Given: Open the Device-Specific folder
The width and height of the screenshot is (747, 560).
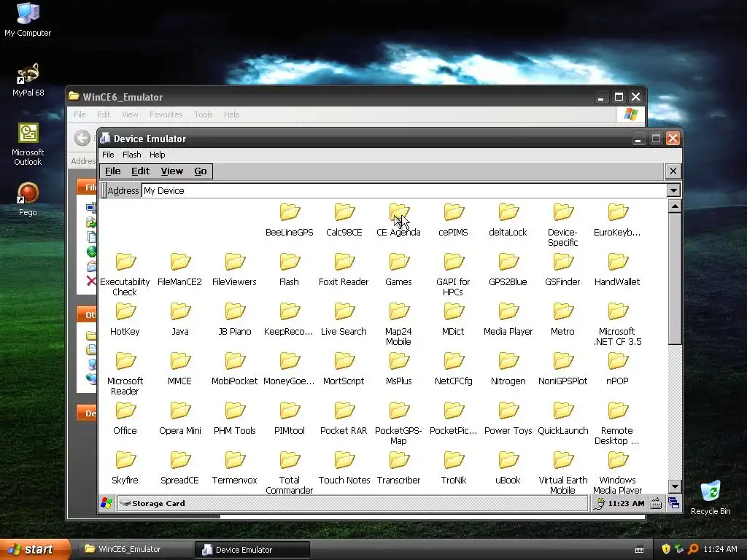Looking at the screenshot, I should [562, 225].
